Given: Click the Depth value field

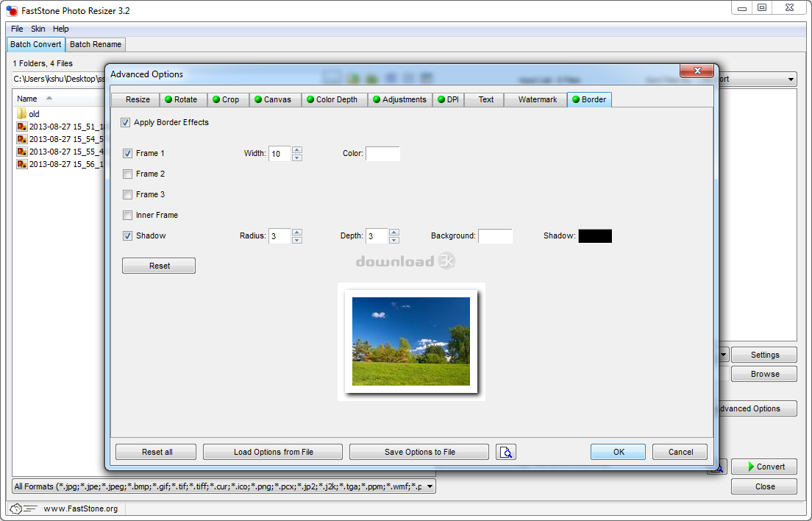Looking at the screenshot, I should pyautogui.click(x=377, y=236).
